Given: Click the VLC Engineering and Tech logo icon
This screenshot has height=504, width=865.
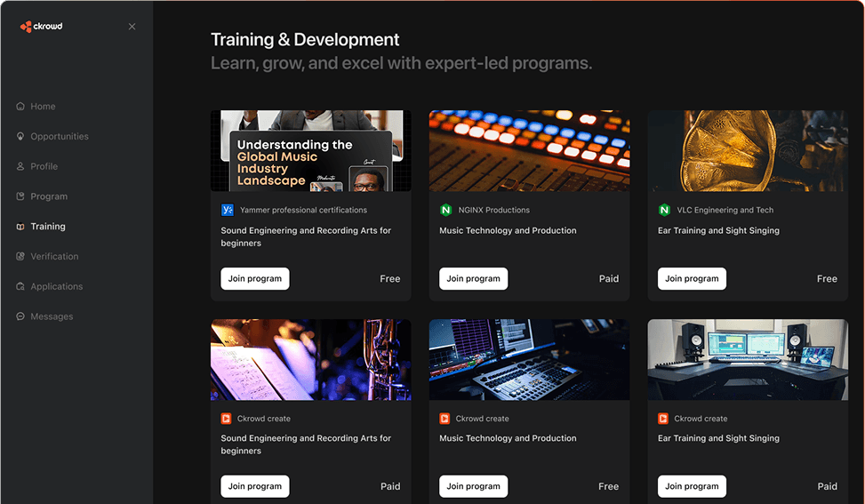Looking at the screenshot, I should click(664, 210).
